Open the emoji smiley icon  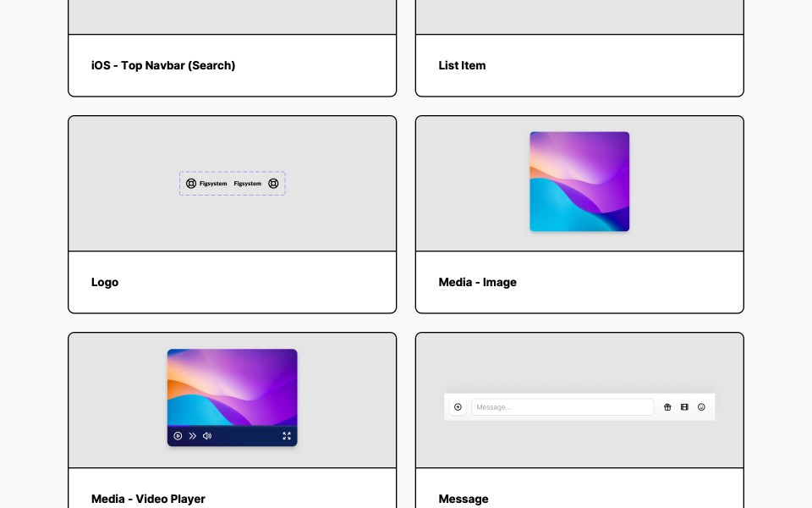coord(701,407)
